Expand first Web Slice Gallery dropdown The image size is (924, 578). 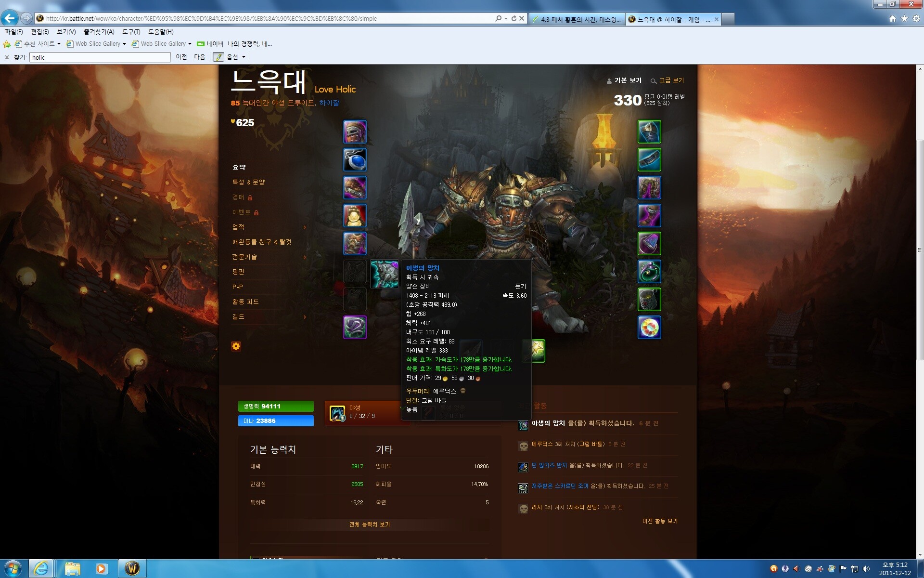(x=124, y=44)
